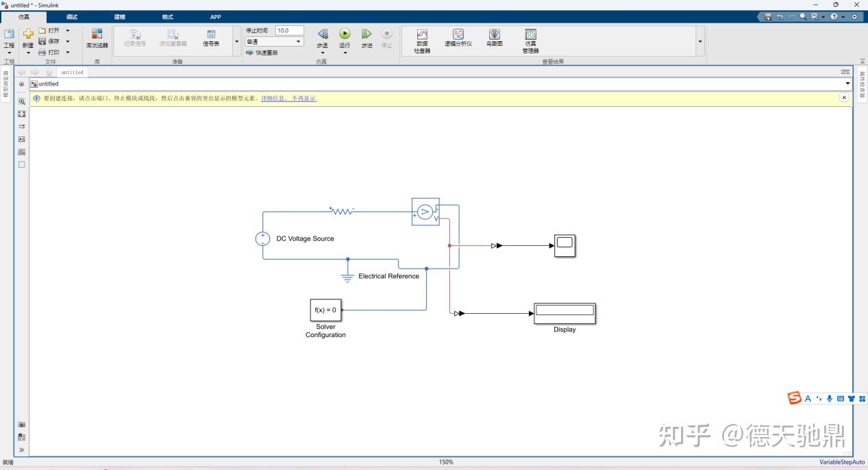Expand the 准备 gallery dropdown arrow
This screenshot has height=470, width=868.
(x=237, y=41)
